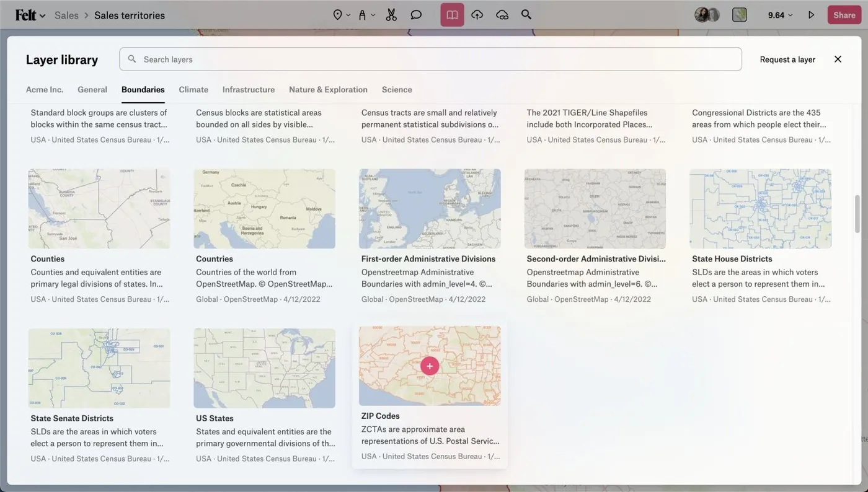868x492 pixels.
Task: Switch to Nature & Exploration tab
Action: pos(328,90)
